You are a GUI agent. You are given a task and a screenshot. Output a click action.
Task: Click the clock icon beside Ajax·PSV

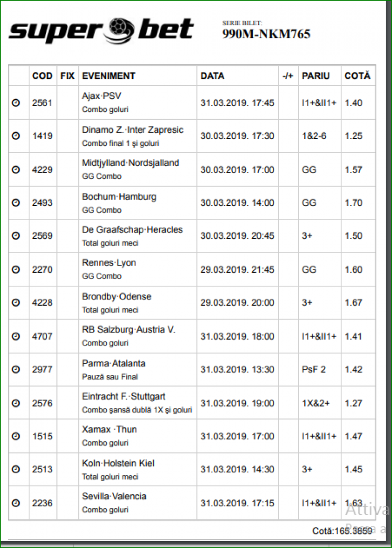pos(16,103)
